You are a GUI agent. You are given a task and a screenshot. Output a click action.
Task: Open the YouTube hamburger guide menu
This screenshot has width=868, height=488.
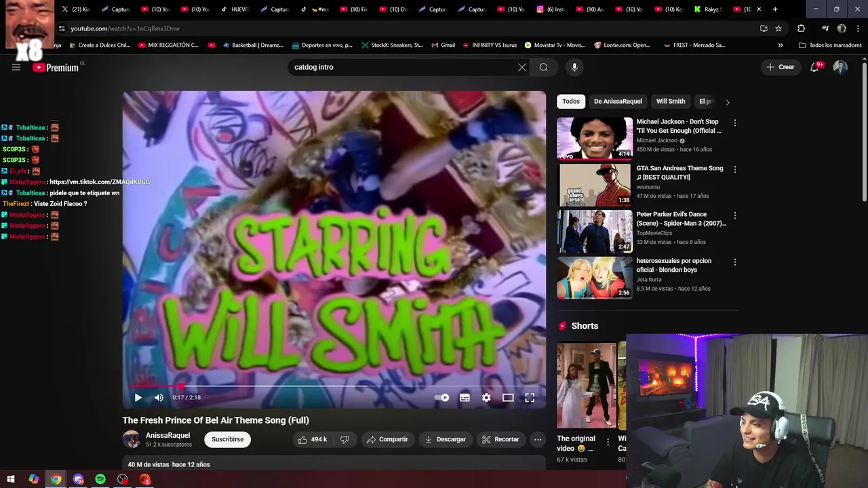tap(16, 67)
